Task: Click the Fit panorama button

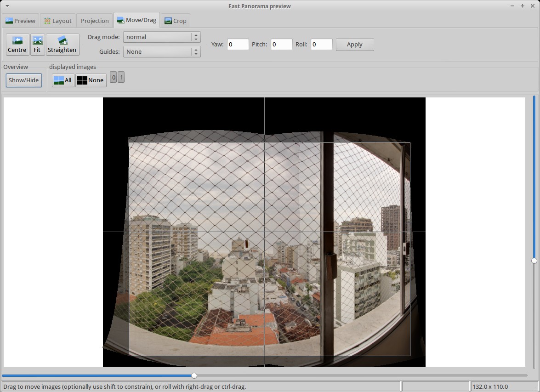Action: pyautogui.click(x=37, y=45)
